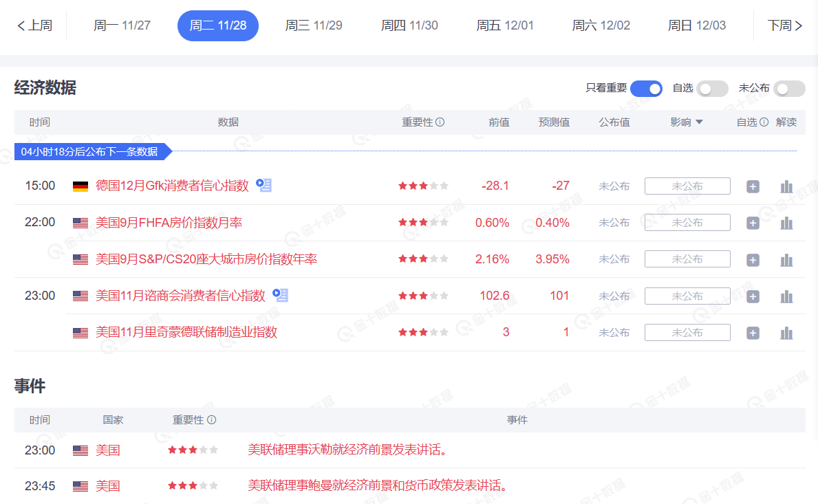Select the 周日 12/03 date tab
Viewport: 818px width, 504px height.
pyautogui.click(x=696, y=25)
